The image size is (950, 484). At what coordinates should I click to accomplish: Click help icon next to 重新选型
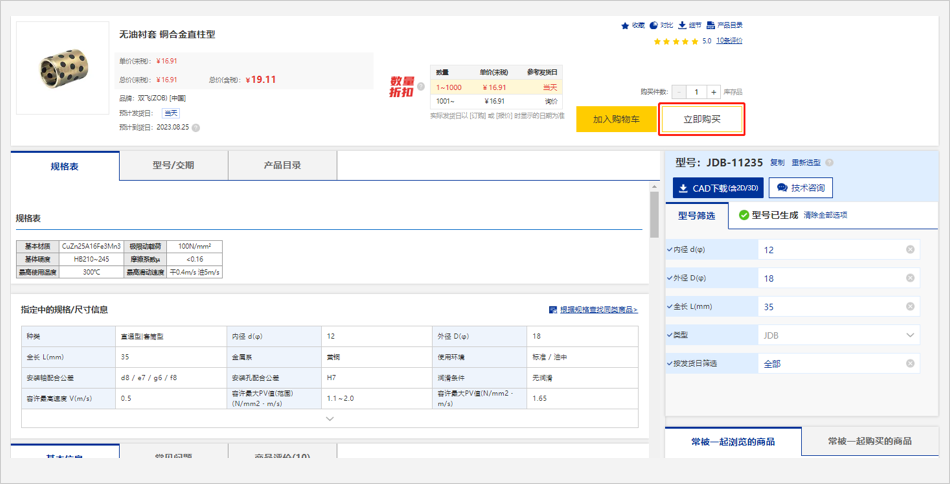(x=829, y=162)
